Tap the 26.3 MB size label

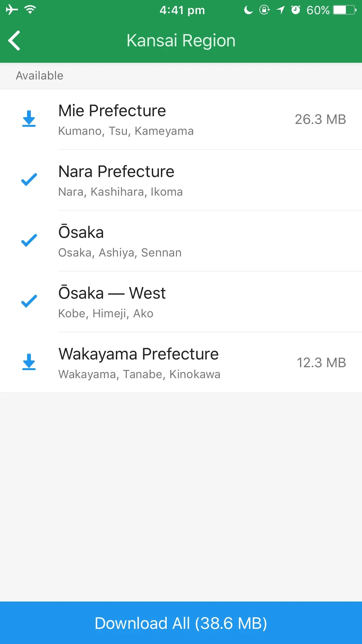click(x=320, y=119)
